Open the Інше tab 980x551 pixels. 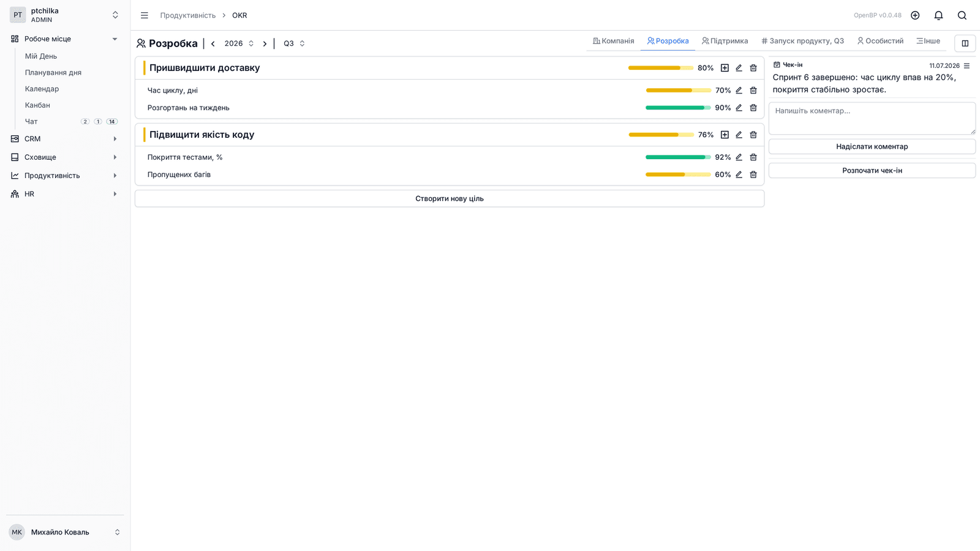[928, 41]
